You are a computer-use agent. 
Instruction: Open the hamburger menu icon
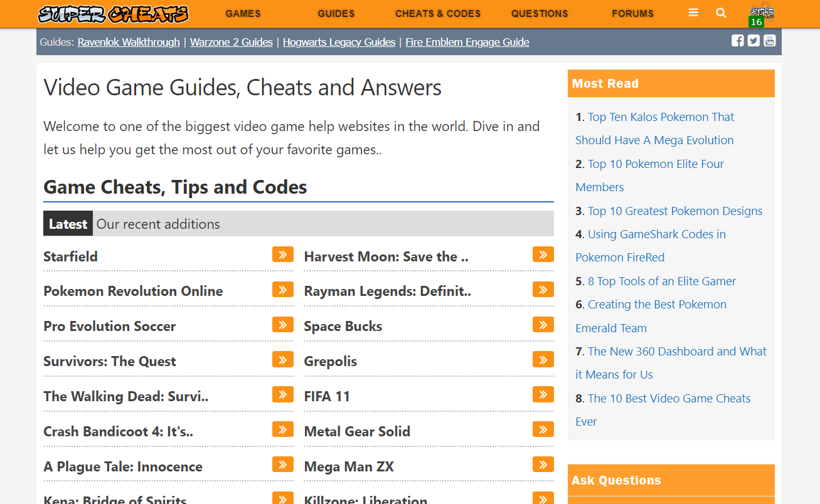[x=693, y=13]
